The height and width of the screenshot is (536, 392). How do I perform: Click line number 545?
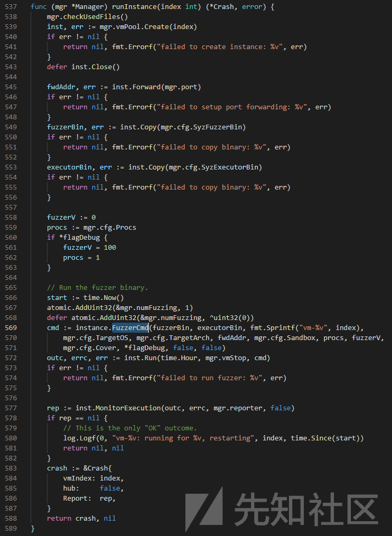(x=11, y=87)
